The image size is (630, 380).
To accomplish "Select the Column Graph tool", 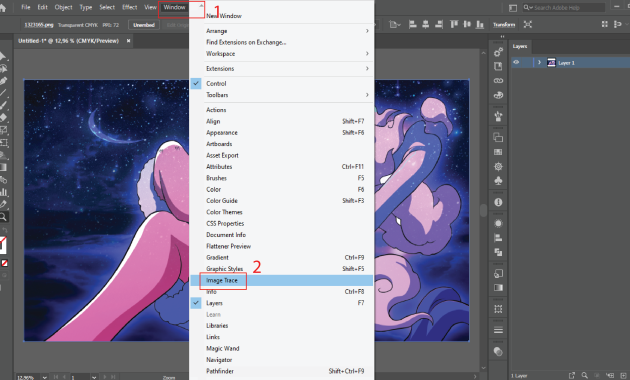I will click(4, 192).
